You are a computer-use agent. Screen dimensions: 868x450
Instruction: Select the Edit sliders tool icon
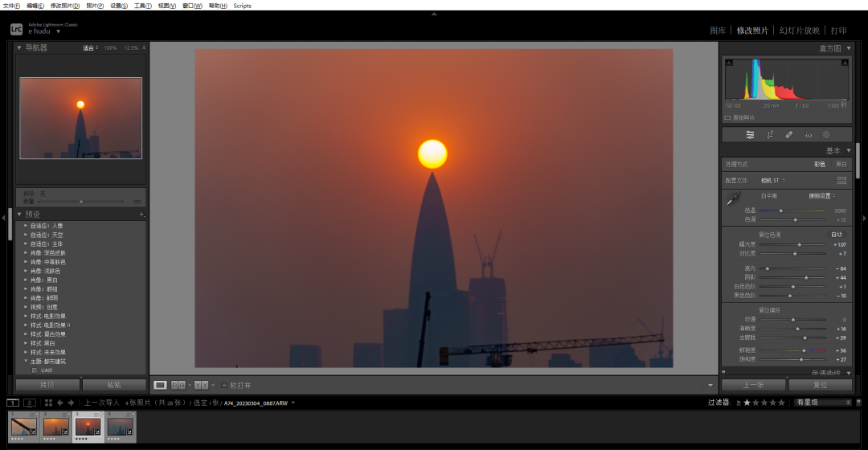click(750, 135)
